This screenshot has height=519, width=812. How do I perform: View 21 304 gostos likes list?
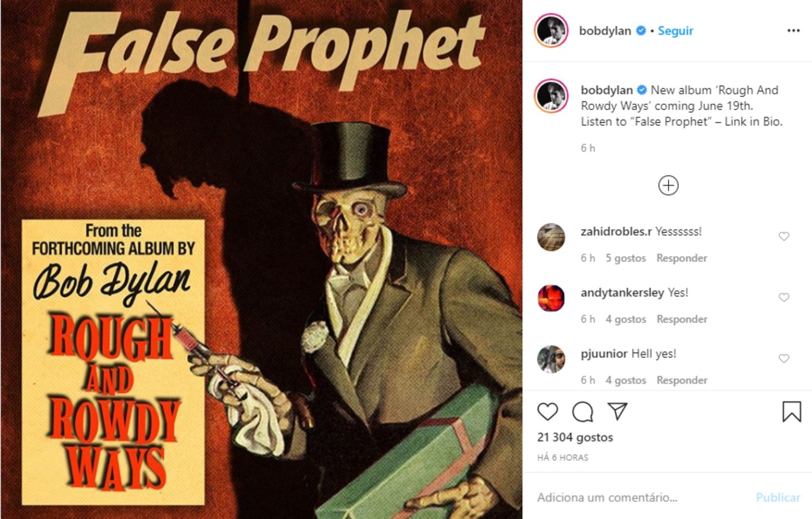(x=575, y=437)
